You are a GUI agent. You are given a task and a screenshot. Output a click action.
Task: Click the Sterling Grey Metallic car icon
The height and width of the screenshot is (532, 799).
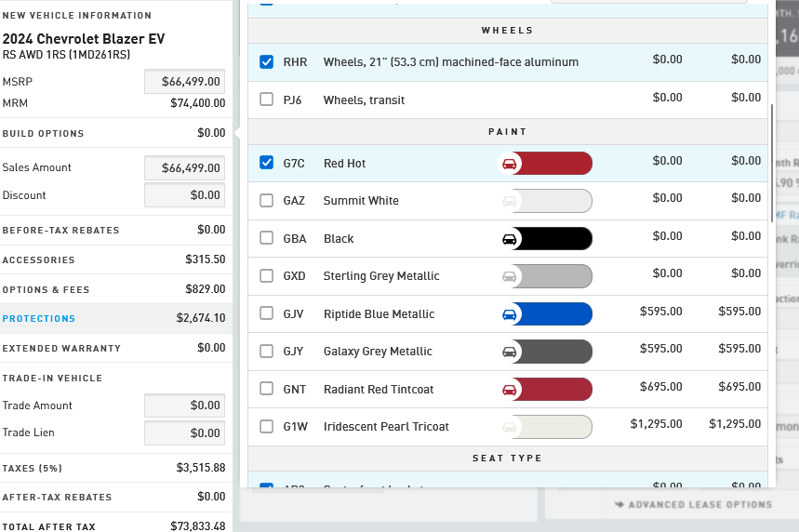tap(509, 277)
